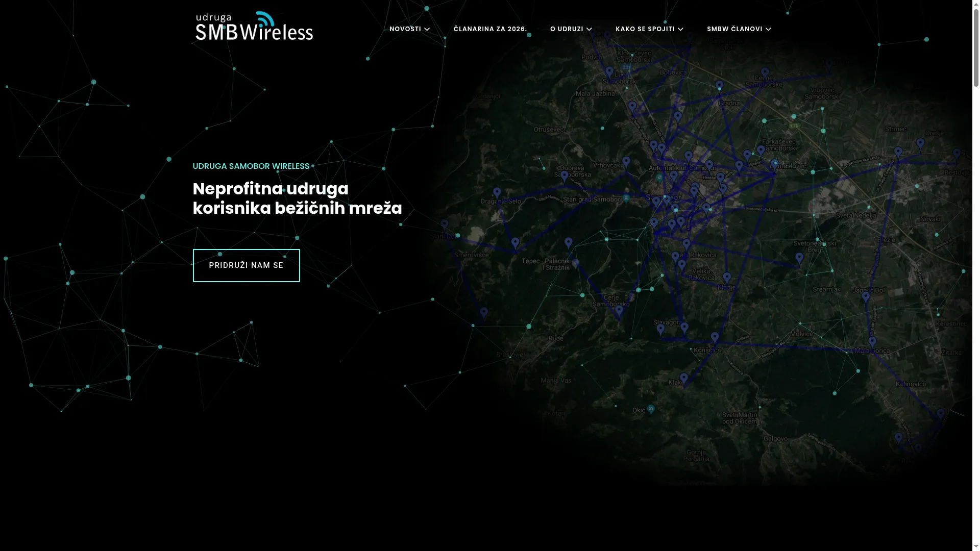Click the Tepec - Palačnik i Stražnik label
The height and width of the screenshot is (551, 980).
click(x=546, y=264)
